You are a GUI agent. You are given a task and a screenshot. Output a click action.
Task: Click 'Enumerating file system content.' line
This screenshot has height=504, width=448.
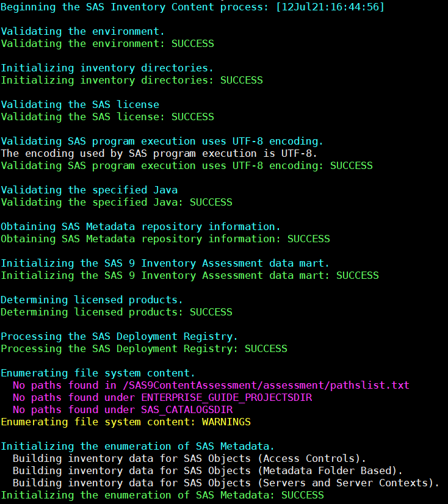click(x=98, y=373)
